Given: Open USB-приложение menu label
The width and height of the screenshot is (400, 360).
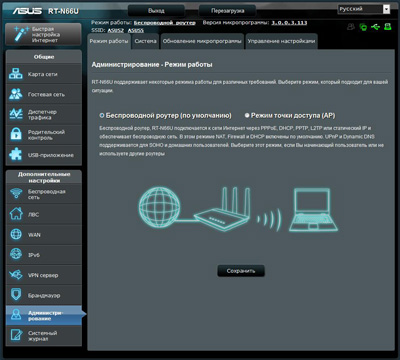Looking at the screenshot, I should coord(51,155).
